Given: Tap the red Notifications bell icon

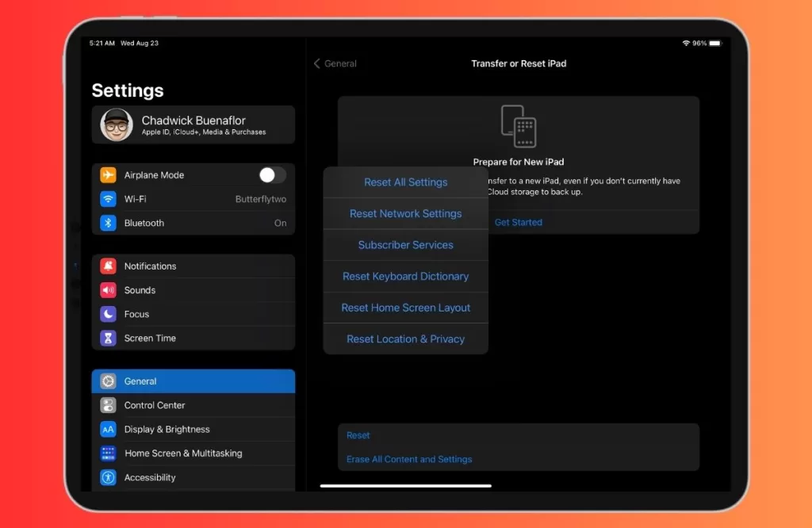Looking at the screenshot, I should (108, 266).
